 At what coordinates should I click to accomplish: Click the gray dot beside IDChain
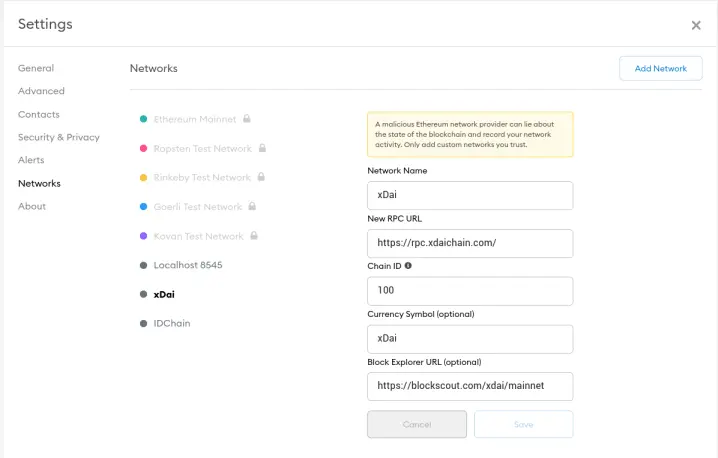coord(143,323)
